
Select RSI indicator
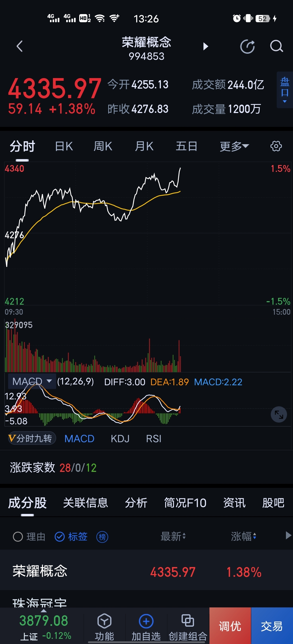tap(154, 439)
